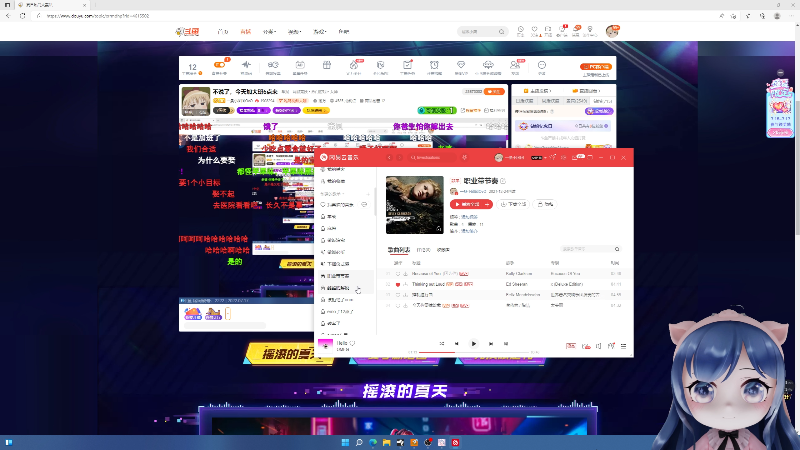Open the follow heart icon in Douyu header
Screen dimensions: 800x450
(534, 30)
